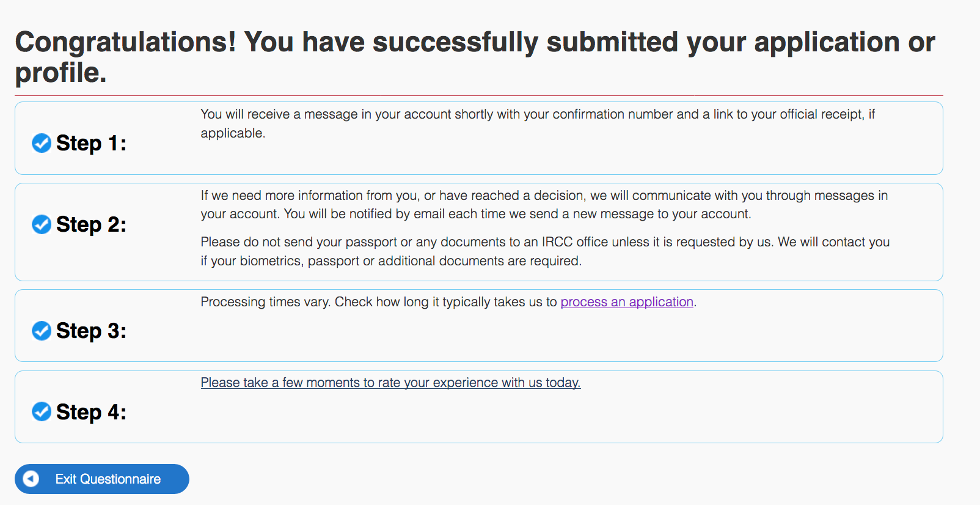Click the blue checkmark icon beside Step 1

coord(42,143)
